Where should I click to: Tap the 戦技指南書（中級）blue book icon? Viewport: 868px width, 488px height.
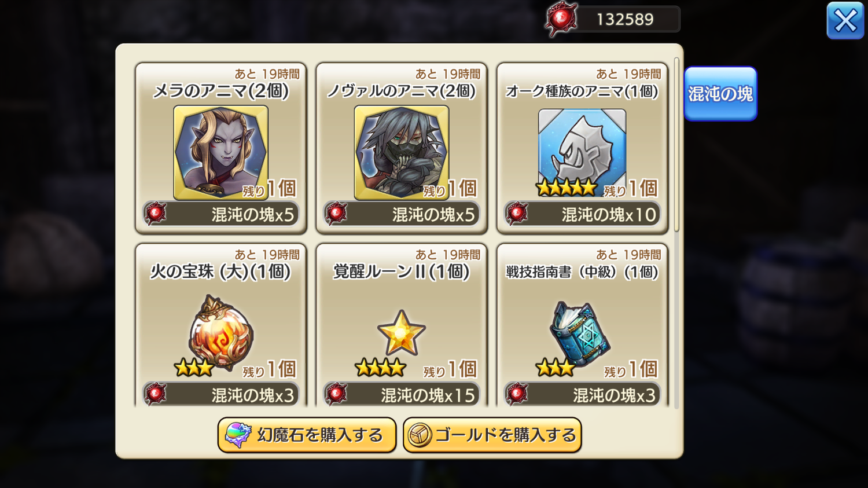click(581, 333)
